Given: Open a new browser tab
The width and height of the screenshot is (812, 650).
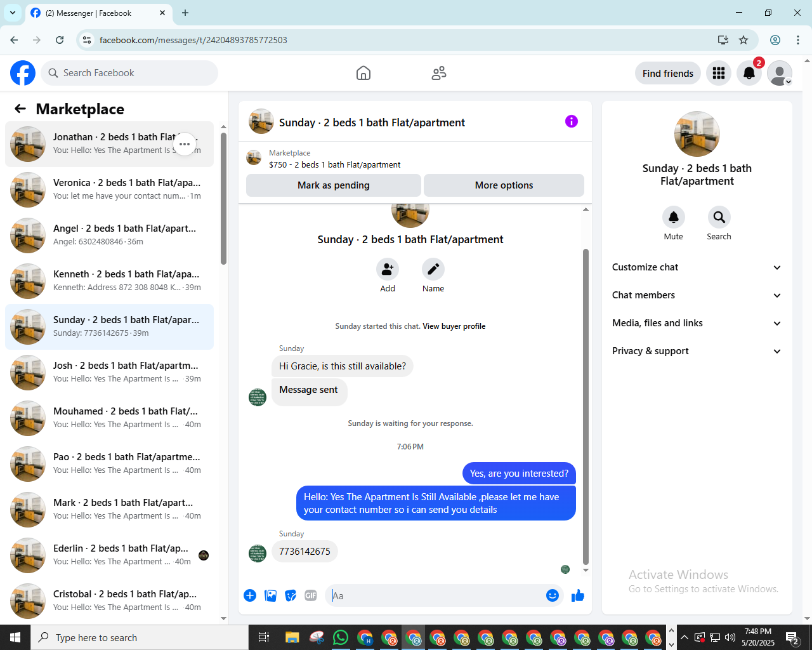Looking at the screenshot, I should click(x=185, y=13).
